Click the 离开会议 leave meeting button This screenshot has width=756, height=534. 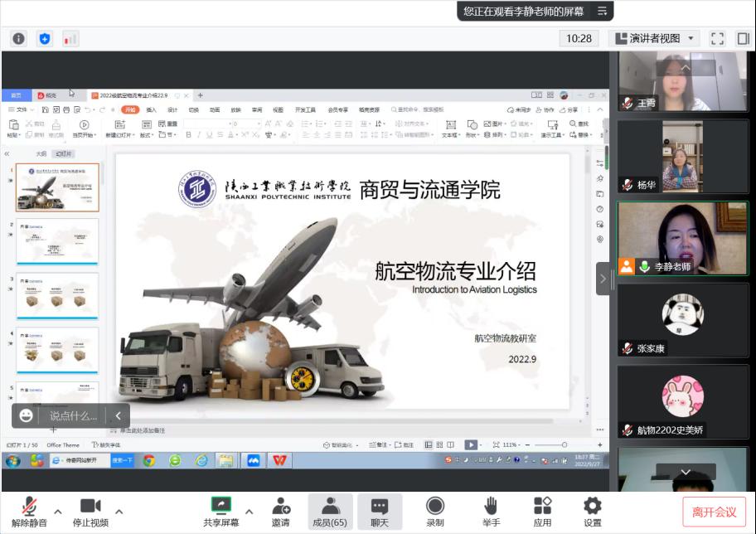coord(714,512)
